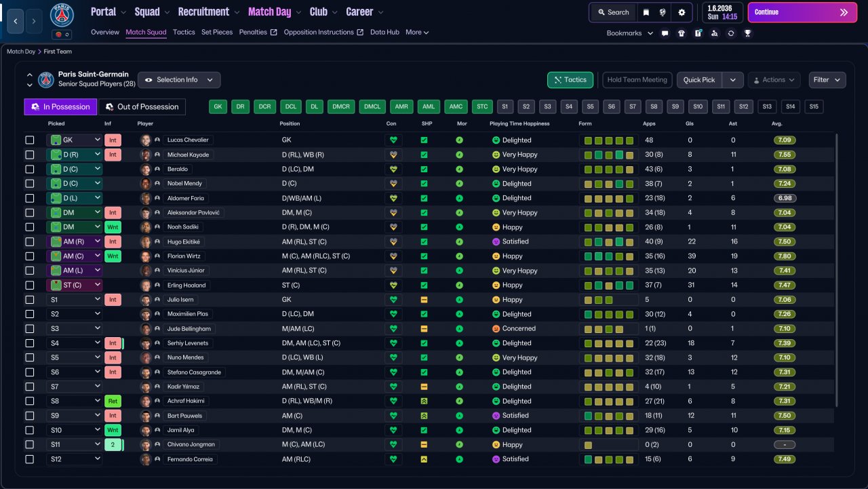Image resolution: width=868 pixels, height=489 pixels.
Task: Click the Tactics button in squad panel
Action: [570, 80]
